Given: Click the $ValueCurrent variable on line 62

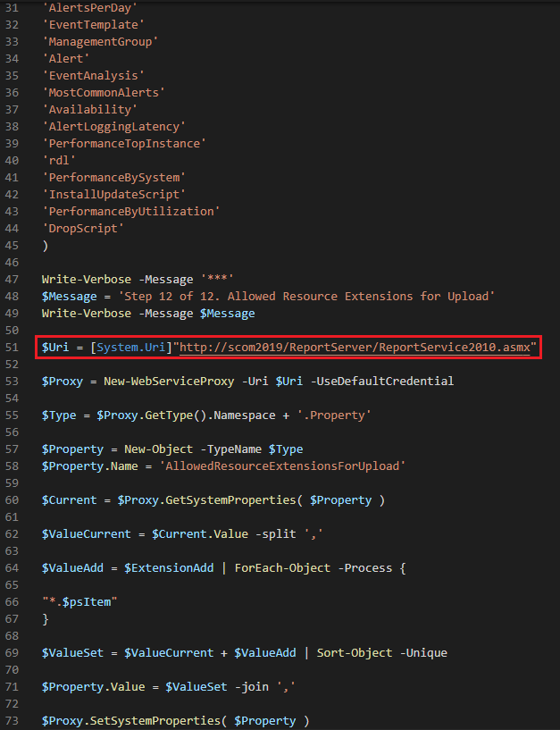Looking at the screenshot, I should coord(87,534).
